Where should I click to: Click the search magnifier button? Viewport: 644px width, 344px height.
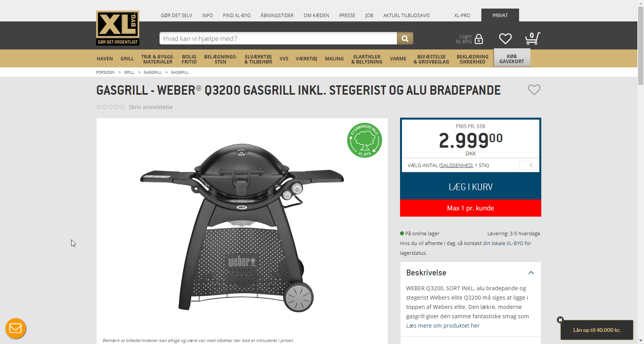pyautogui.click(x=405, y=39)
